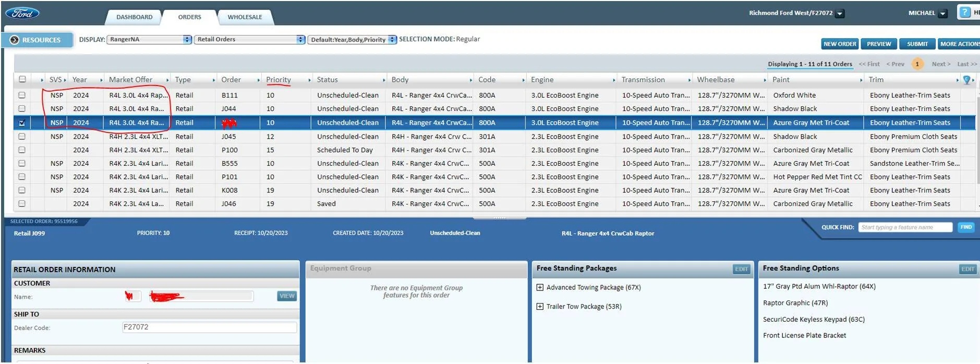Click the Scheduled To Day status cell
980x364 pixels.
click(x=345, y=150)
